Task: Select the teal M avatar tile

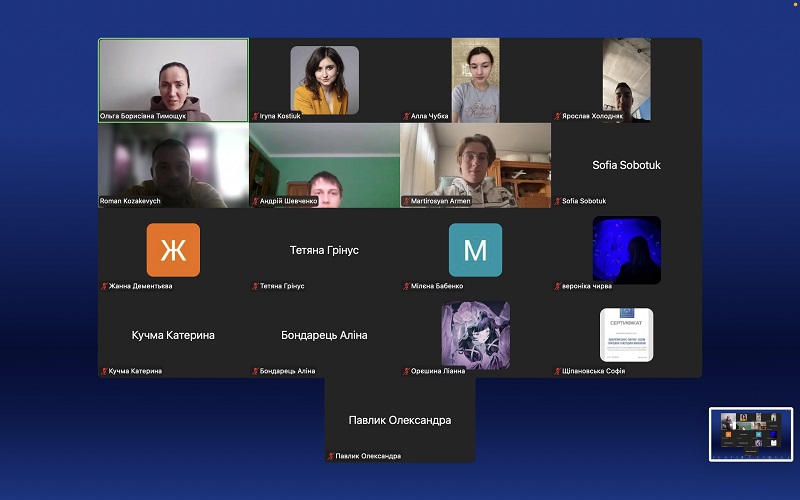Action: click(475, 250)
